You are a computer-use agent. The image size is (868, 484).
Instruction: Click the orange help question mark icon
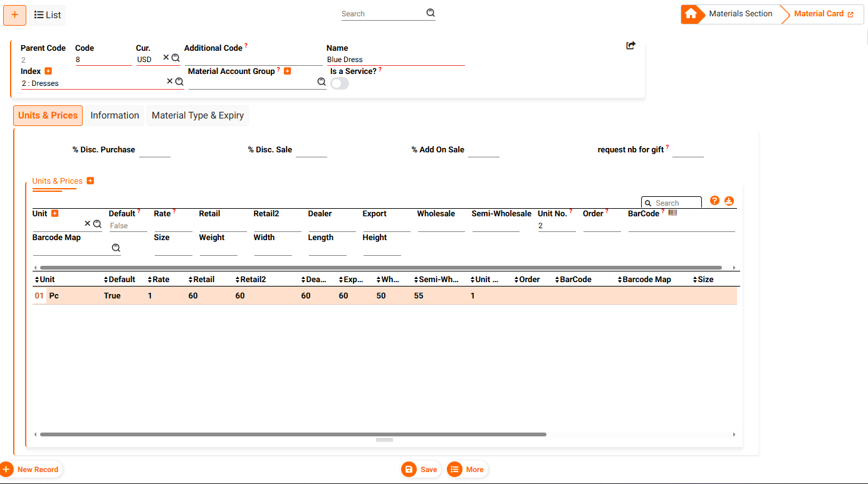[x=714, y=201]
